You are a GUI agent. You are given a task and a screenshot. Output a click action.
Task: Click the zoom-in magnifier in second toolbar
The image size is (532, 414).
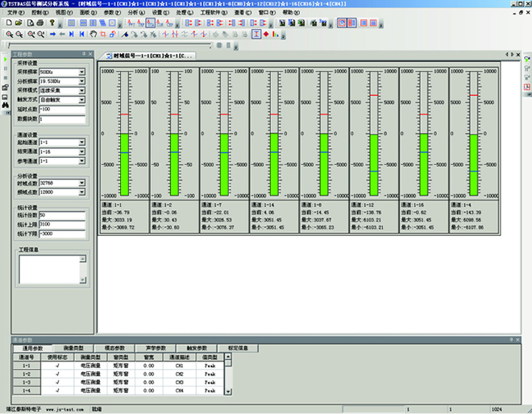coord(9,35)
